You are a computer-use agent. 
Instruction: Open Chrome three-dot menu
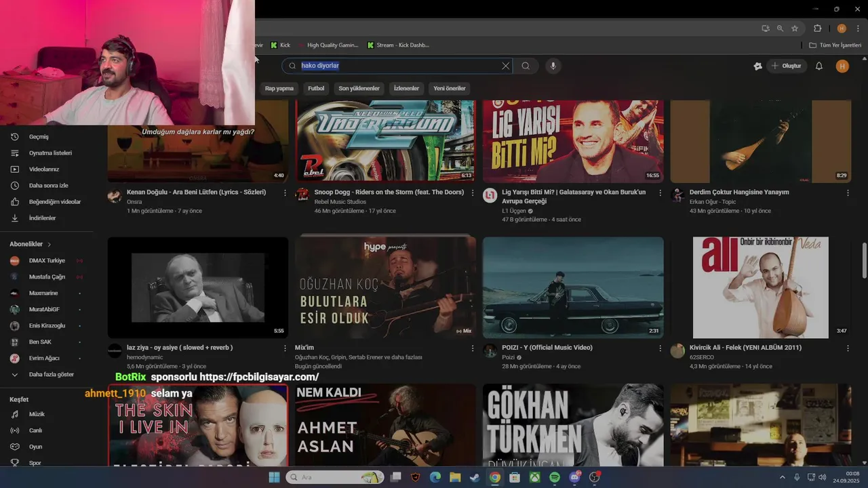(x=858, y=28)
